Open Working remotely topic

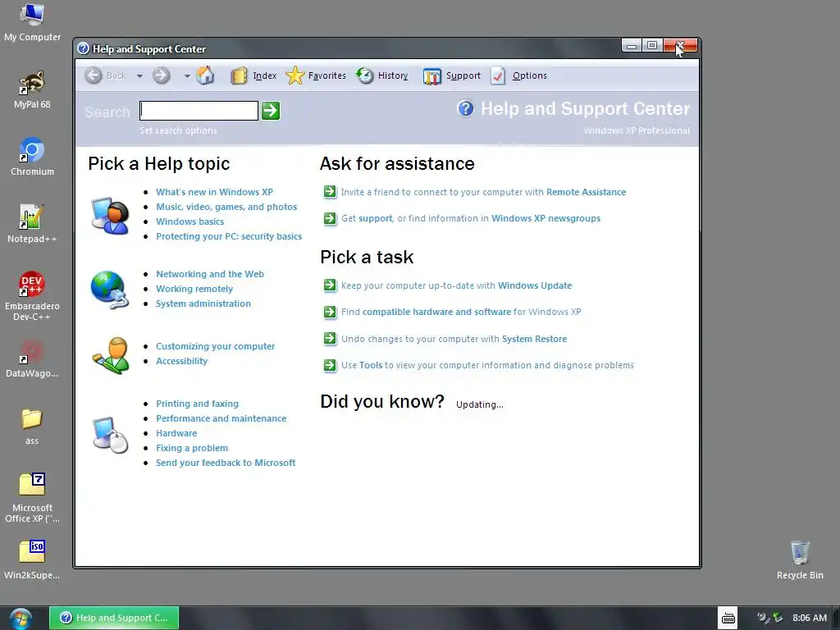(x=194, y=289)
